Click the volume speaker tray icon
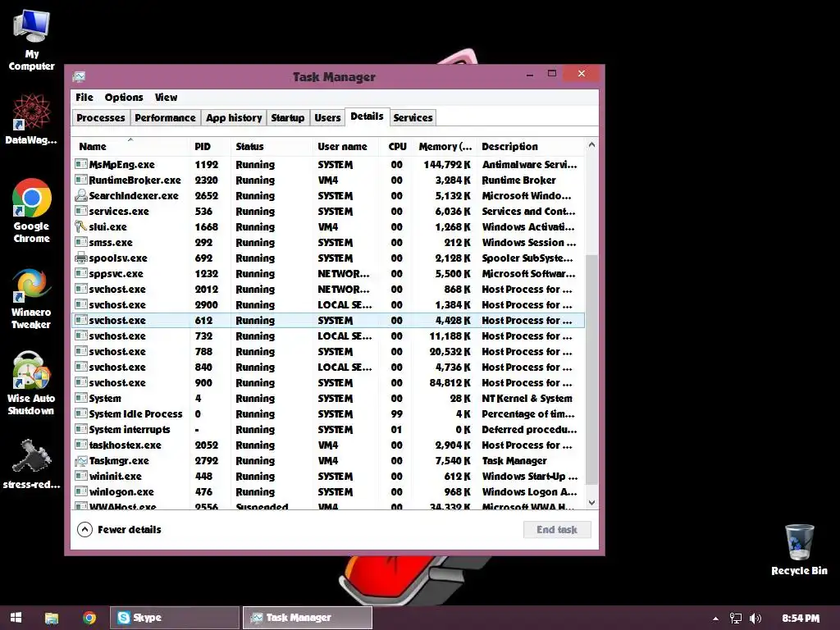This screenshot has width=840, height=630. (756, 619)
